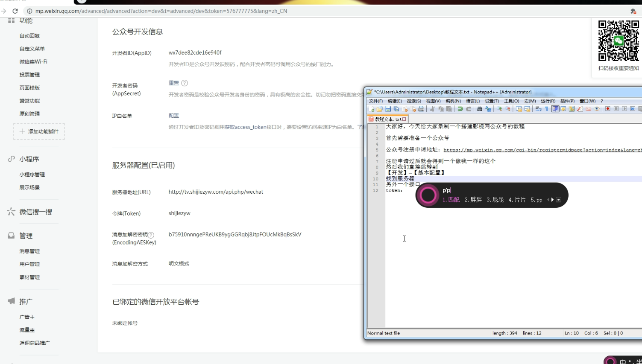The image size is (642, 364).
Task: Click the registration URL in the text file
Action: (x=542, y=150)
